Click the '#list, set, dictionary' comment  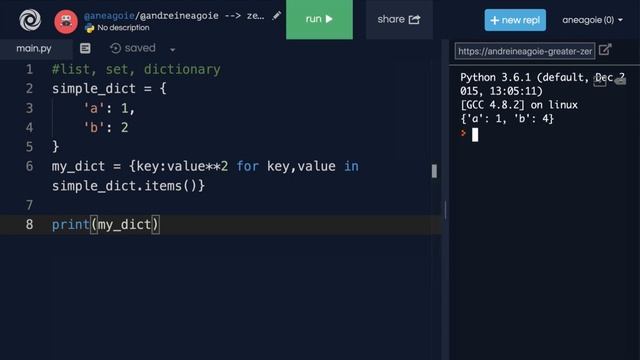(x=136, y=69)
